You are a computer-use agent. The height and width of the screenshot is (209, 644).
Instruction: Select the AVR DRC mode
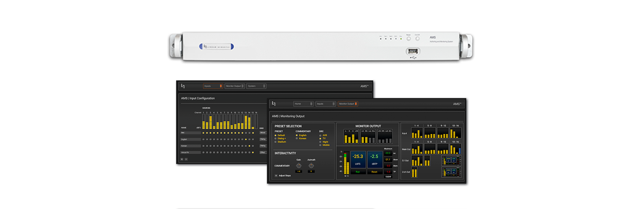pyautogui.click(x=320, y=135)
